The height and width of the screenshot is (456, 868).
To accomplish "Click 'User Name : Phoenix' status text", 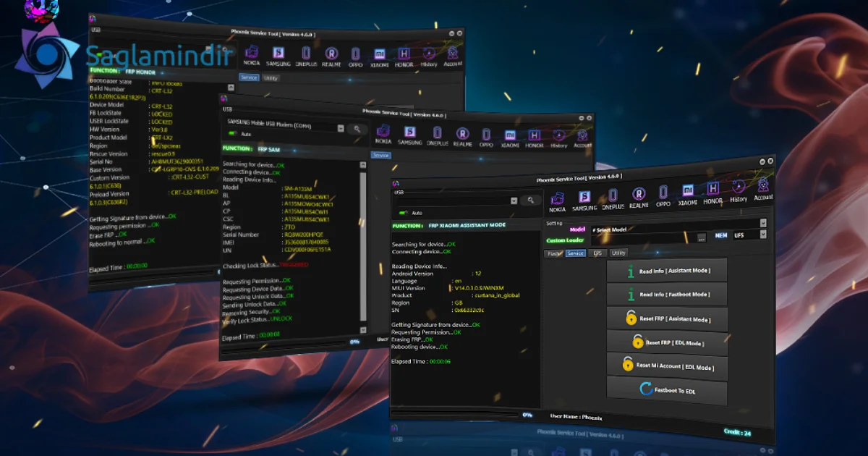I will click(x=576, y=417).
